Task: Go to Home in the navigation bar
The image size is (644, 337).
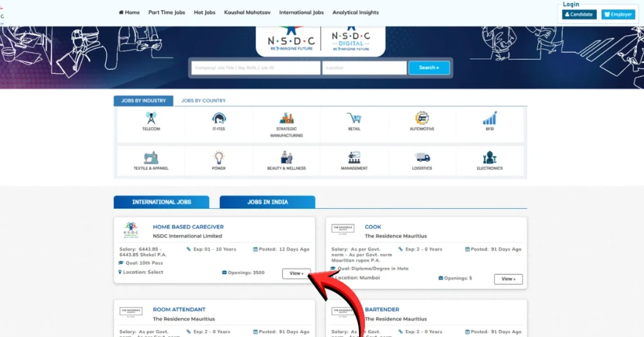Action: click(129, 13)
